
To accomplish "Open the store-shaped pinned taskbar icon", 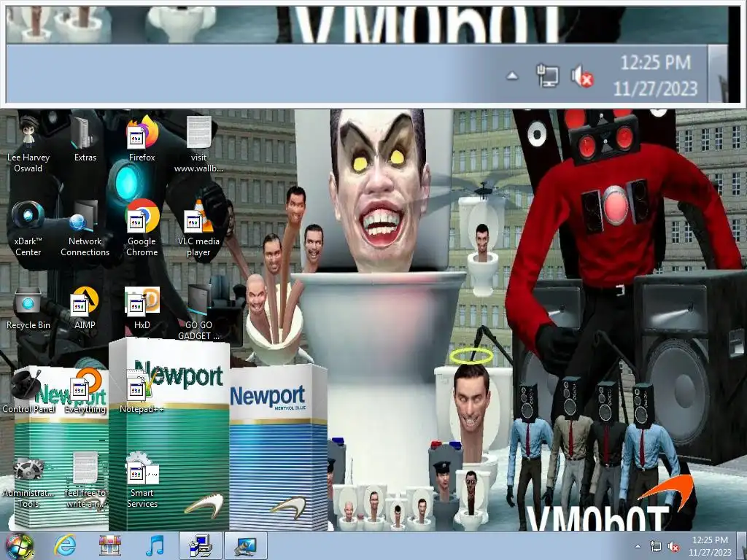I will click(x=110, y=545).
